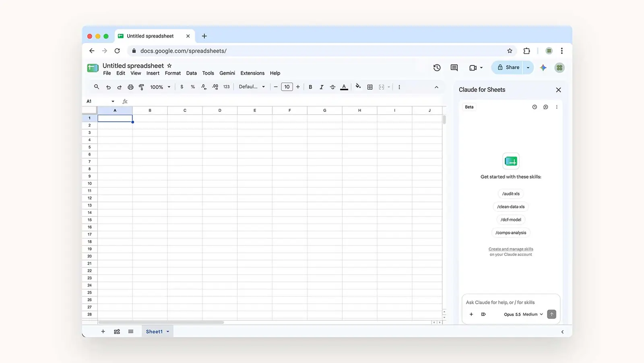The width and height of the screenshot is (644, 363).
Task: Toggle italic formatting
Action: pos(321,87)
